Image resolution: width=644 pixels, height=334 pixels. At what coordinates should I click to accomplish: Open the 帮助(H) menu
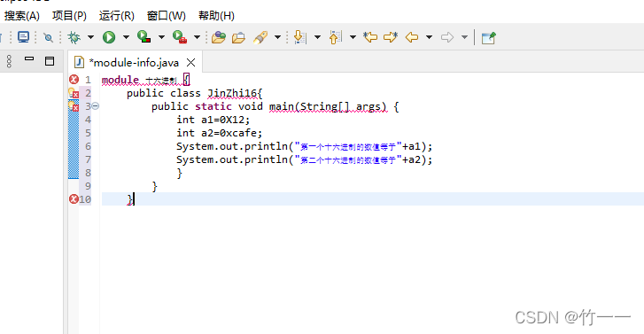pyautogui.click(x=216, y=16)
